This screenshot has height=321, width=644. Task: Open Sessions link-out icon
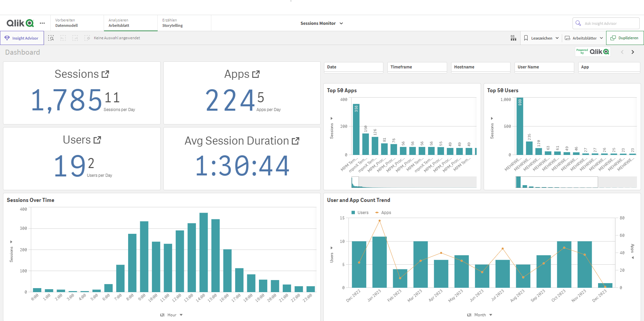pyautogui.click(x=105, y=74)
